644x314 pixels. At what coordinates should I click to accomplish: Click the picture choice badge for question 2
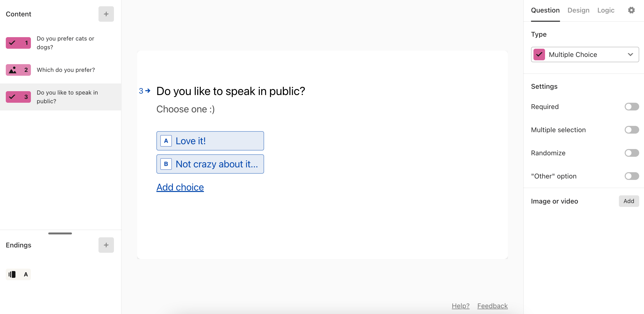coord(18,70)
